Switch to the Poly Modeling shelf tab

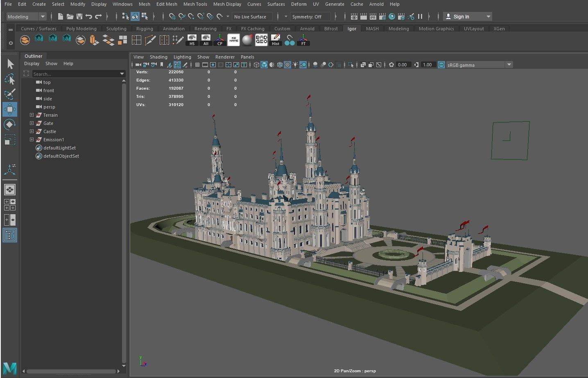81,29
